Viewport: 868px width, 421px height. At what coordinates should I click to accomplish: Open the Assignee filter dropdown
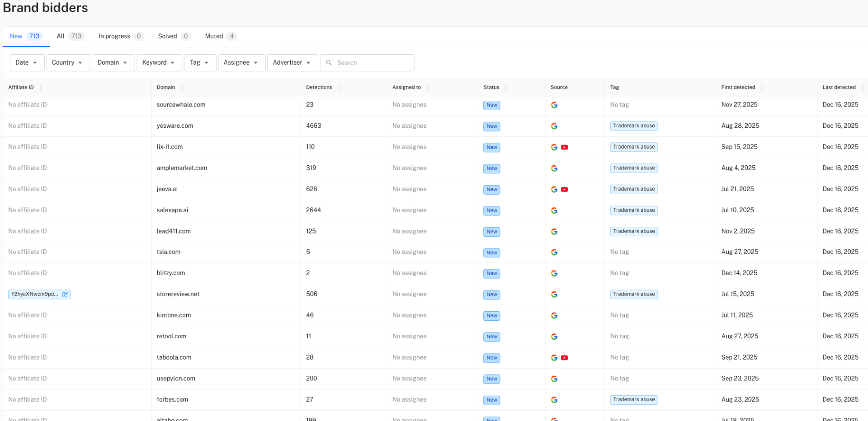[x=242, y=63]
